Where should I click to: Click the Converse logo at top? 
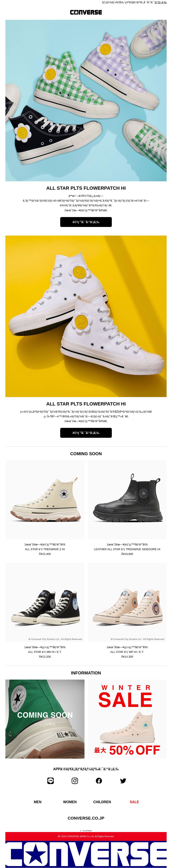(86, 12)
